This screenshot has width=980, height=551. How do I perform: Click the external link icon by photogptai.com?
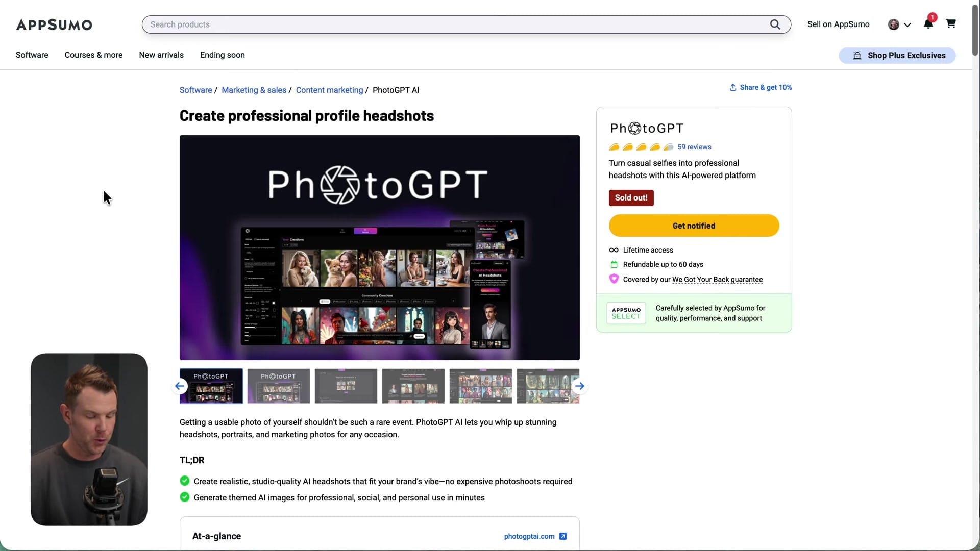point(563,536)
